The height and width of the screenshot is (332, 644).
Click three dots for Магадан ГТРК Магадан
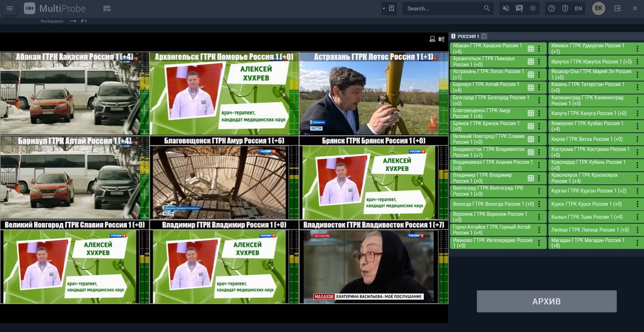point(637,243)
